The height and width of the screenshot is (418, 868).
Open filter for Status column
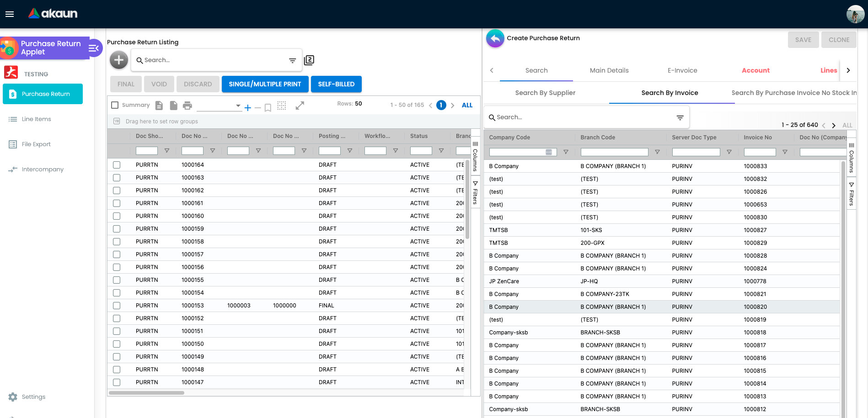point(441,151)
